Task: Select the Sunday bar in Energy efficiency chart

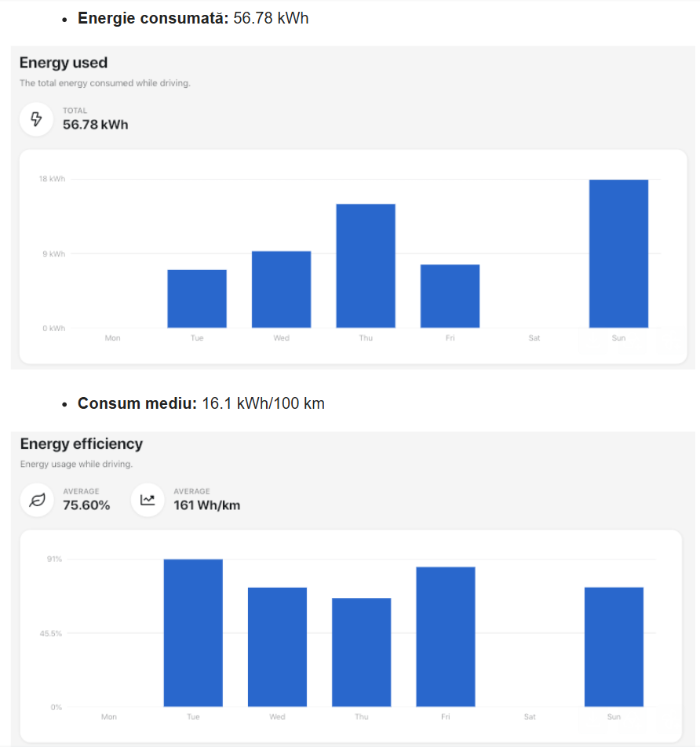Action: 614,647
